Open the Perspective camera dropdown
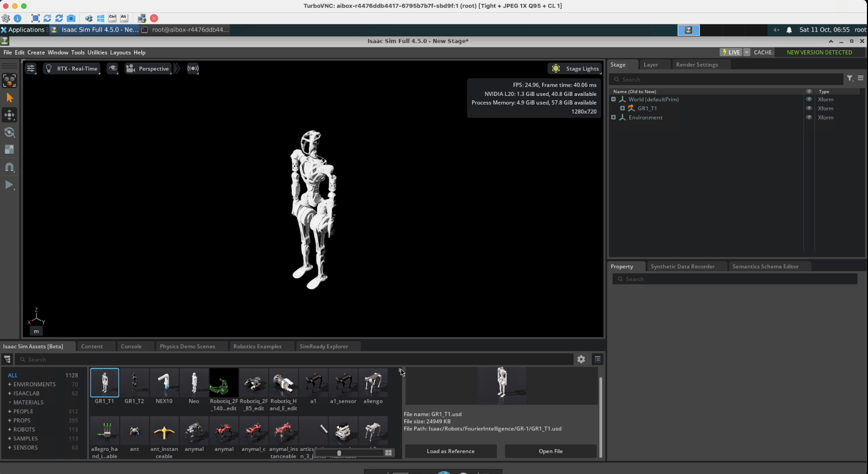The width and height of the screenshot is (868, 474). click(148, 68)
